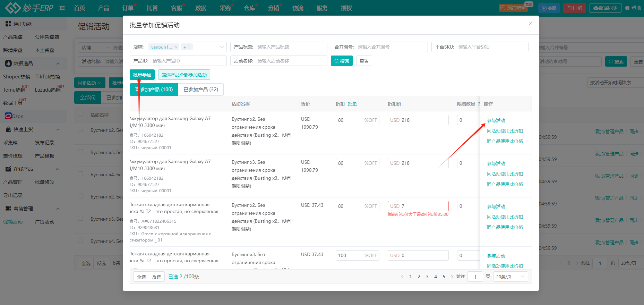Open the 订单 top menu

coord(128,8)
